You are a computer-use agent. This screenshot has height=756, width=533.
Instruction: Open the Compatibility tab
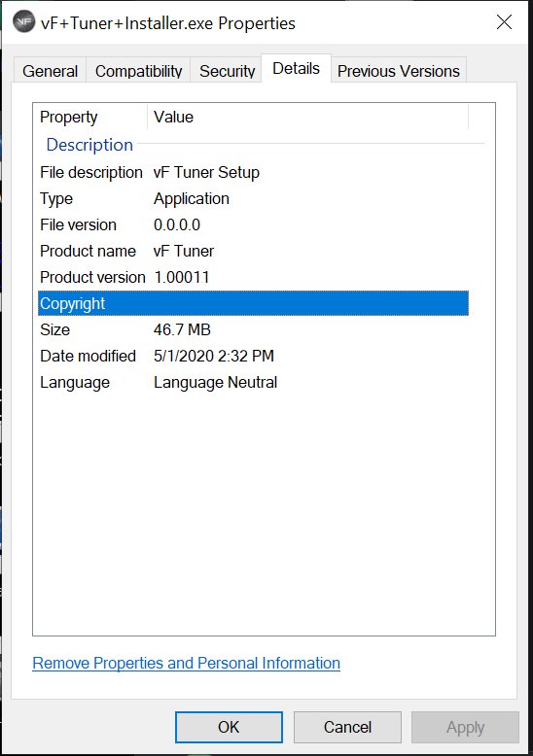(138, 71)
